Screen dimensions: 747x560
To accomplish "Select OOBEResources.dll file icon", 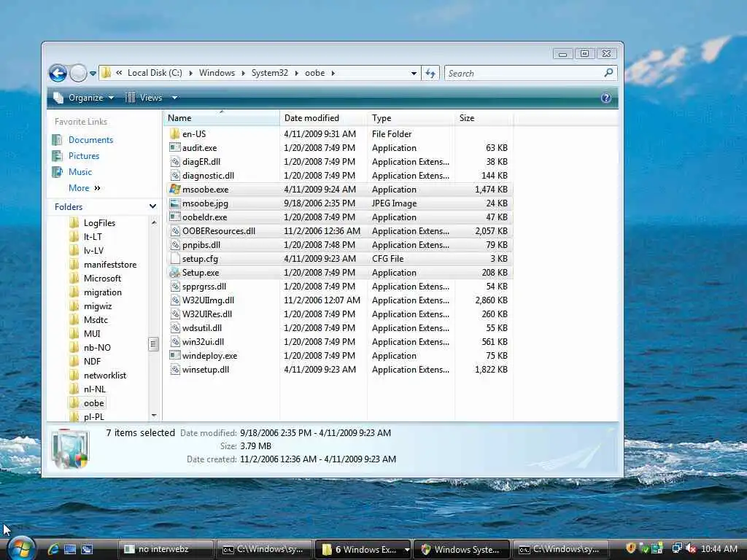I will click(x=175, y=231).
